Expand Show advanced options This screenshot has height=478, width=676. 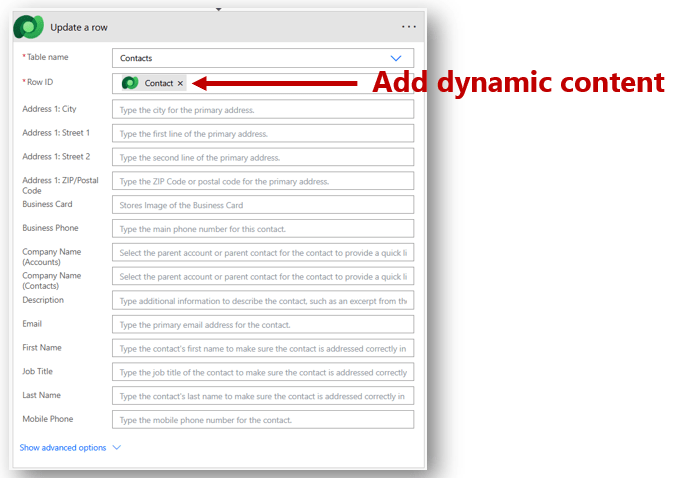click(x=63, y=448)
